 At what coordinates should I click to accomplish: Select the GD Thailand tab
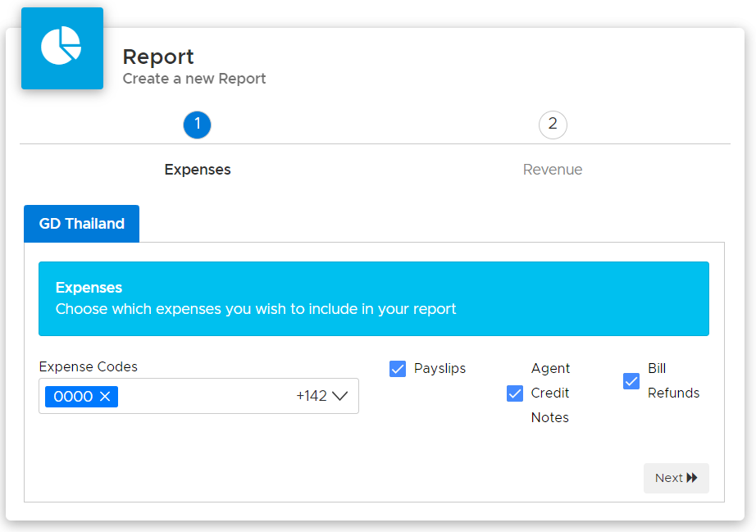click(x=81, y=224)
